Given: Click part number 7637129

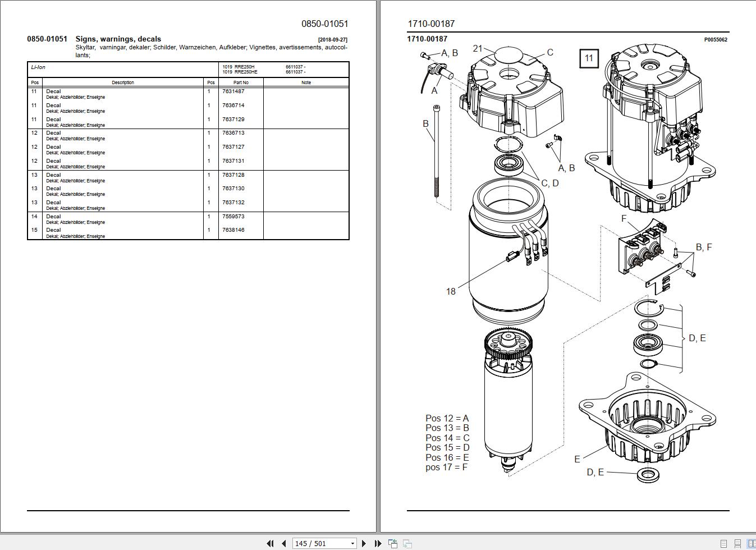Looking at the screenshot, I should (x=233, y=120).
